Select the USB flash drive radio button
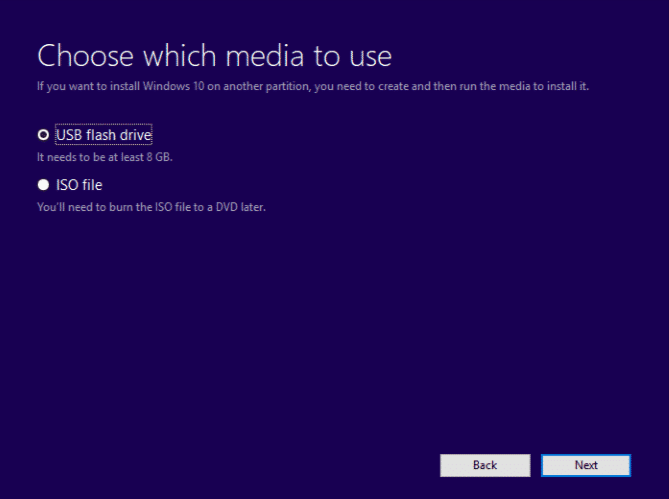The width and height of the screenshot is (669, 499). pos(43,135)
